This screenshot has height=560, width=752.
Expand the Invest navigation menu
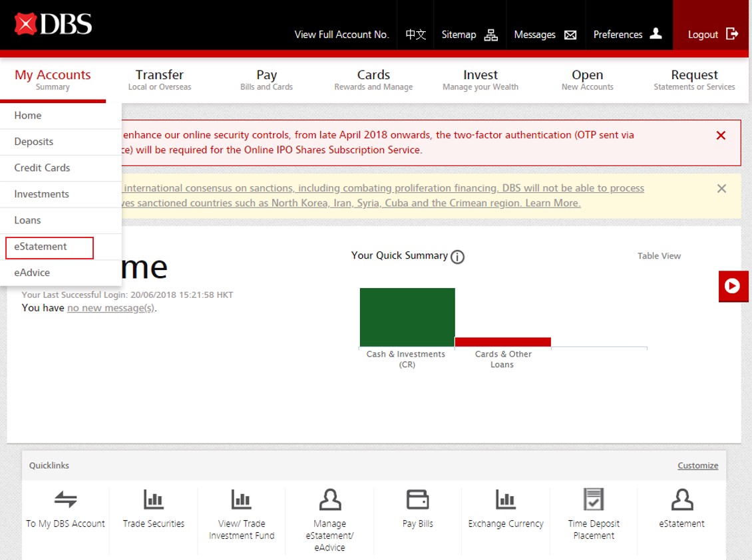pos(480,79)
